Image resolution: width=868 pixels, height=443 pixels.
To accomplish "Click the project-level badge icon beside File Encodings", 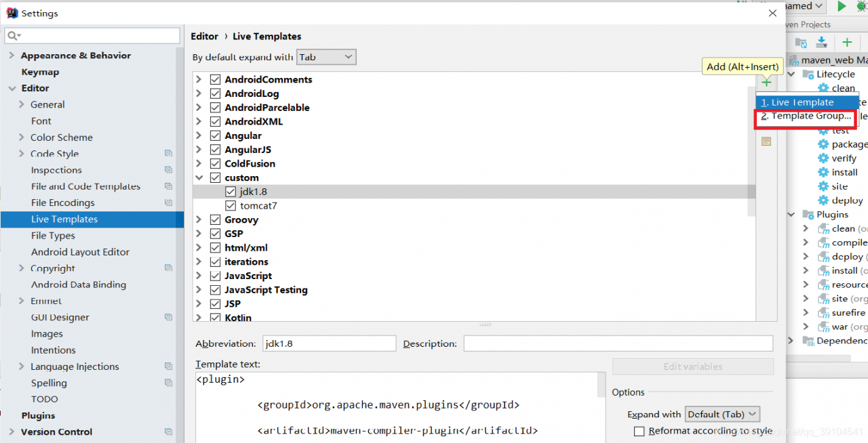I will coord(168,203).
